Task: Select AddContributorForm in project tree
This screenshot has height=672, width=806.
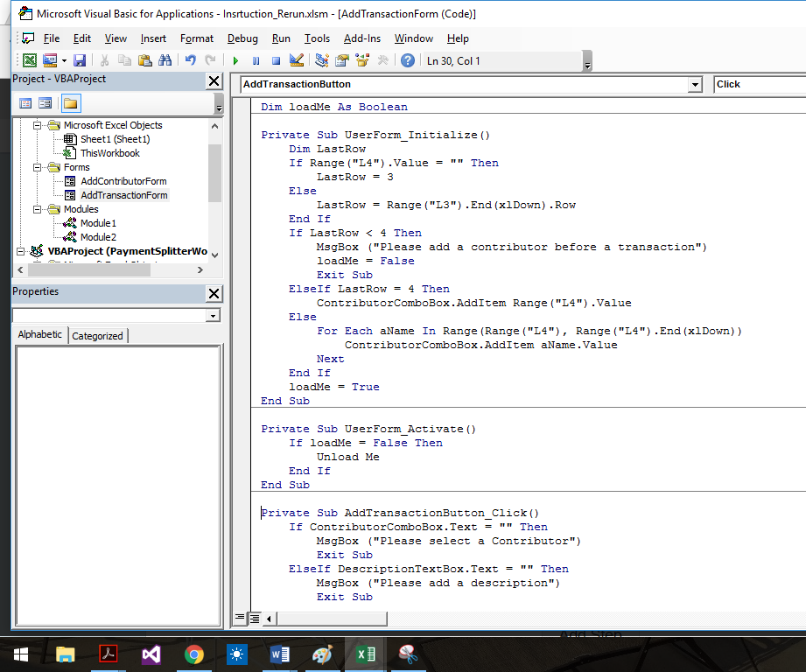Action: click(123, 181)
